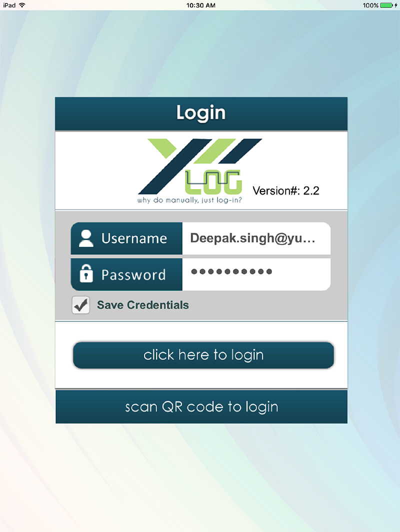Tap the charging bolt icon near battery
This screenshot has width=400, height=532.
pyautogui.click(x=396, y=5)
